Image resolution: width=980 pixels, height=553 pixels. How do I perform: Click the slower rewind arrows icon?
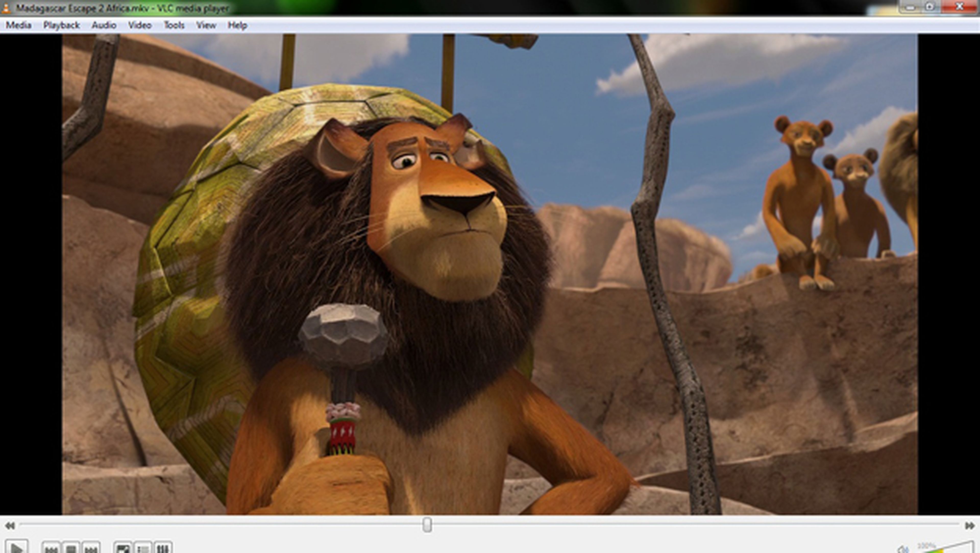[9, 526]
